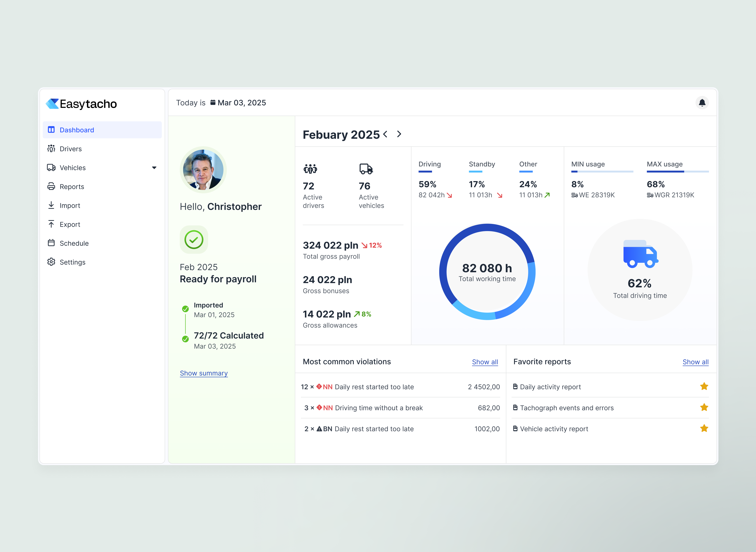Click the green arrow next to 8% allowances

357,314
